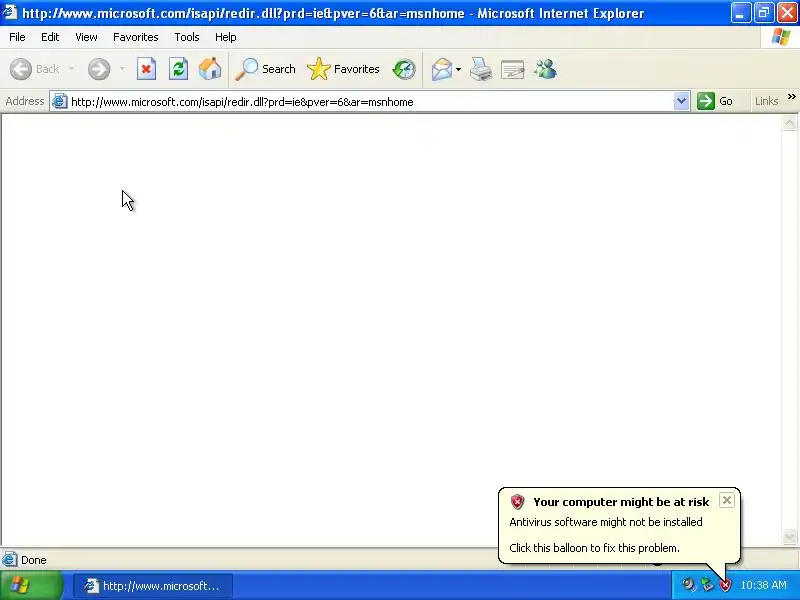Open the Edit menu
Image resolution: width=800 pixels, height=600 pixels.
click(50, 37)
